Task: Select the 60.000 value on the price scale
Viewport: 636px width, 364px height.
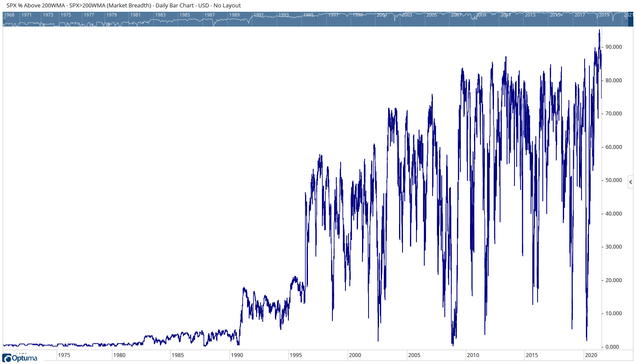Action: point(614,147)
